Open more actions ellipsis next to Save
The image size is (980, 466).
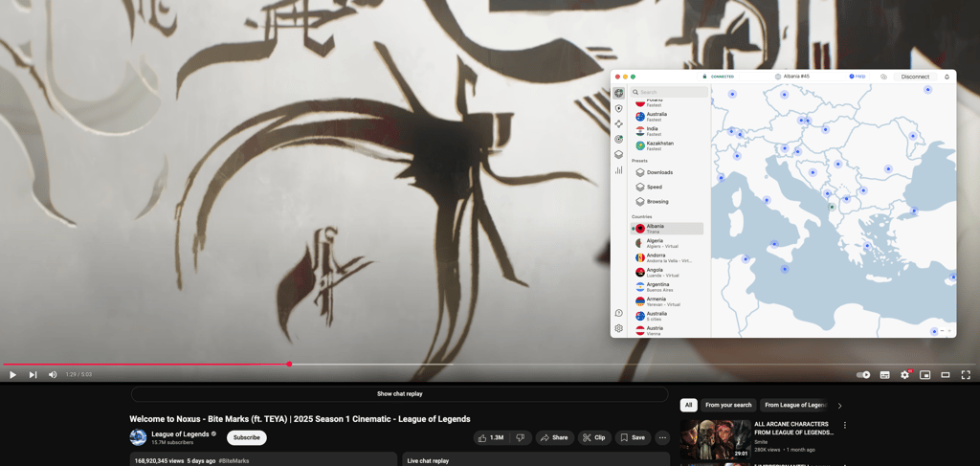point(662,438)
